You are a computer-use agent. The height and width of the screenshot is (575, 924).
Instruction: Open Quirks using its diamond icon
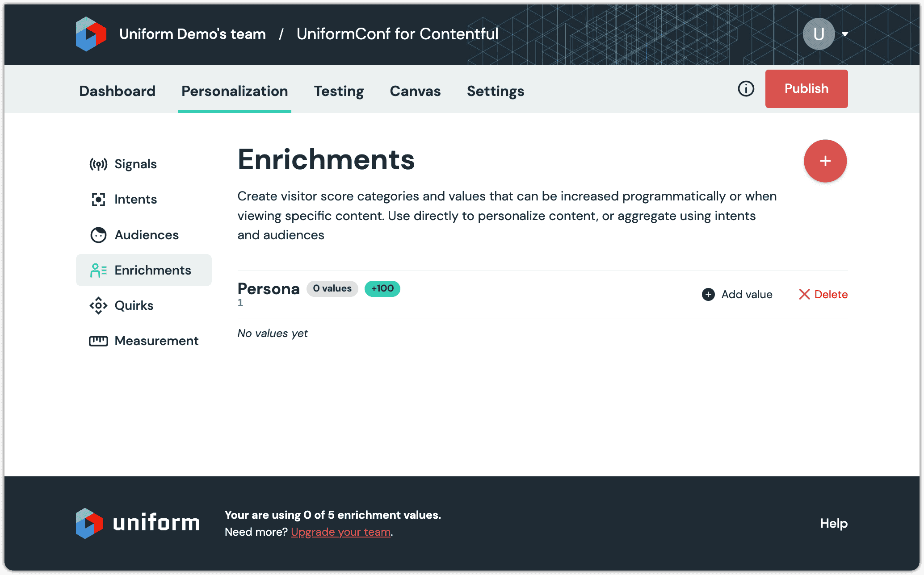pos(98,305)
